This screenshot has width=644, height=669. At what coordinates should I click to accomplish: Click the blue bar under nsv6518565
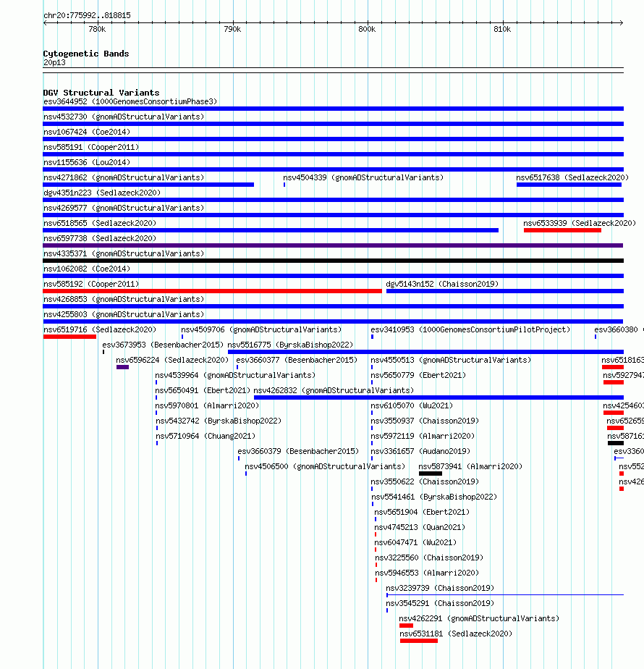point(271,230)
